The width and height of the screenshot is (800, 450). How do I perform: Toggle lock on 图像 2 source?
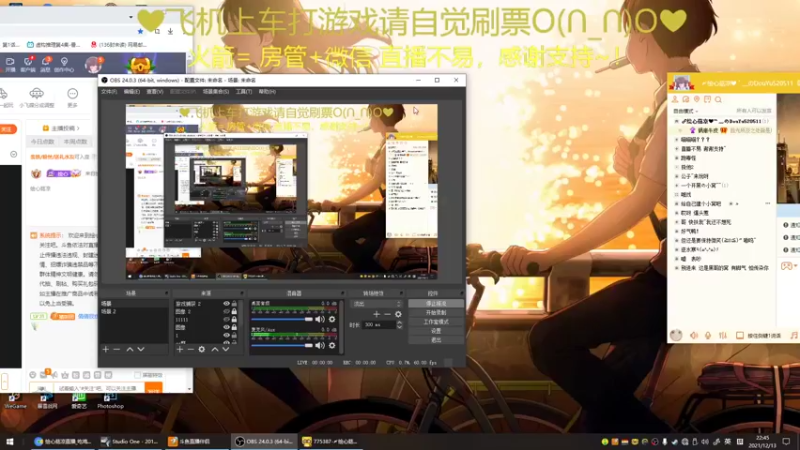(234, 311)
